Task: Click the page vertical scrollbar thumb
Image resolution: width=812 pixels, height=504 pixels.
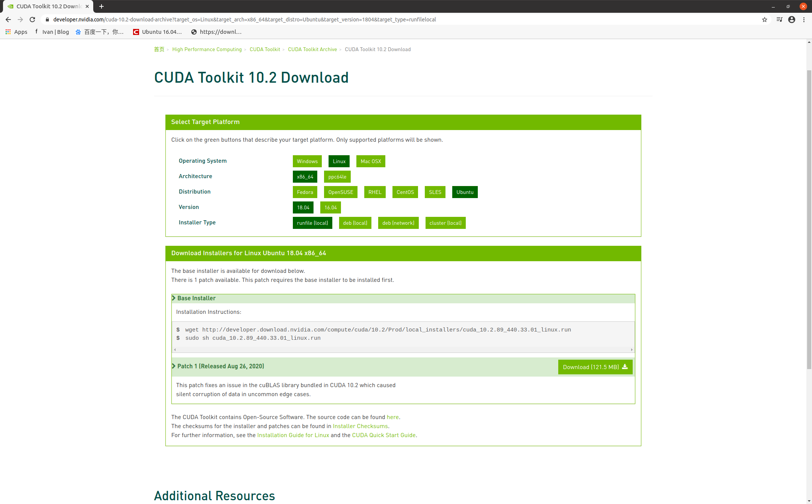Action: pos(809,220)
